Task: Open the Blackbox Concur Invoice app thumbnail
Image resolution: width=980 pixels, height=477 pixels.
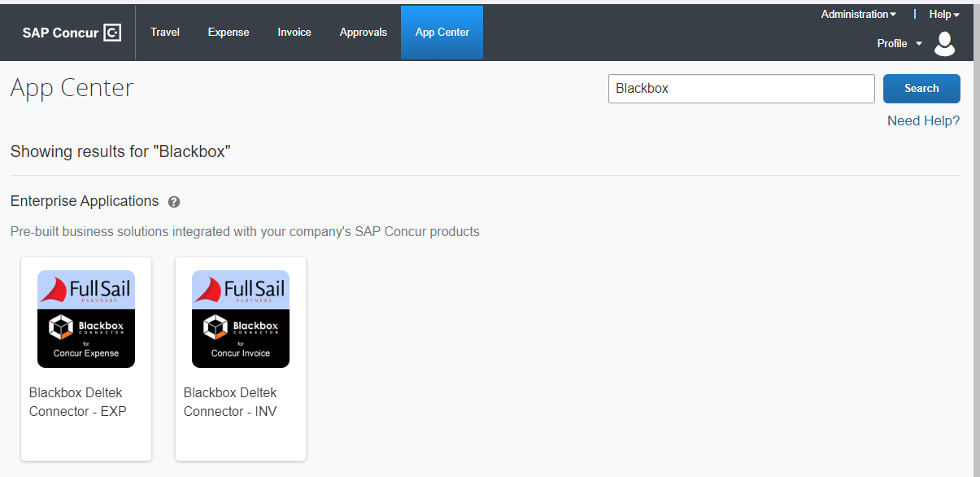Action: (241, 319)
